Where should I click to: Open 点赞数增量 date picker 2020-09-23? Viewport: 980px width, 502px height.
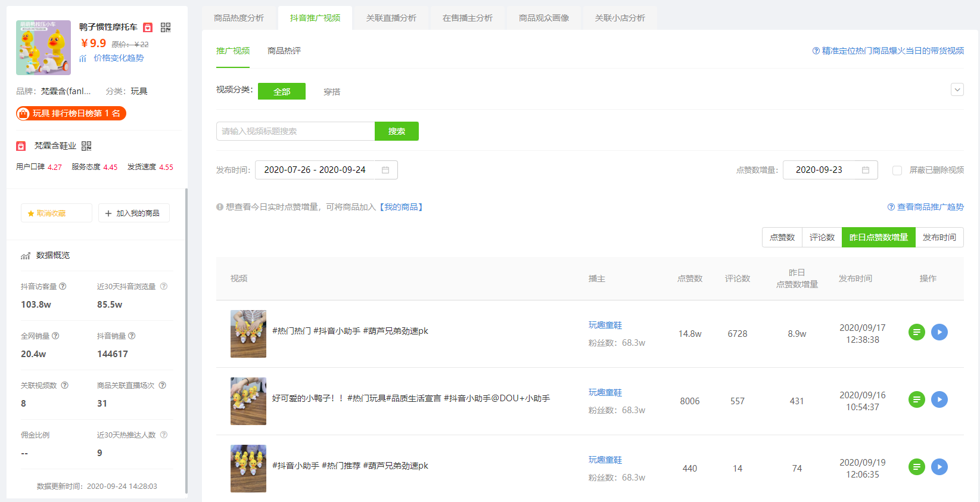(x=830, y=170)
